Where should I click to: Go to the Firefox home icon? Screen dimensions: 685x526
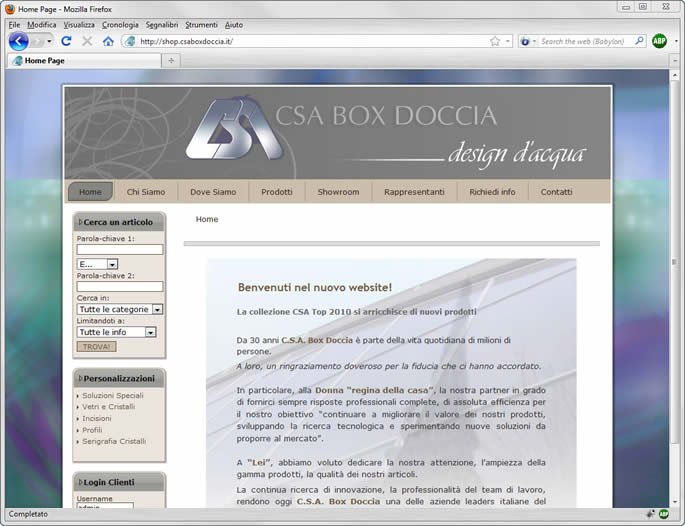(x=108, y=41)
